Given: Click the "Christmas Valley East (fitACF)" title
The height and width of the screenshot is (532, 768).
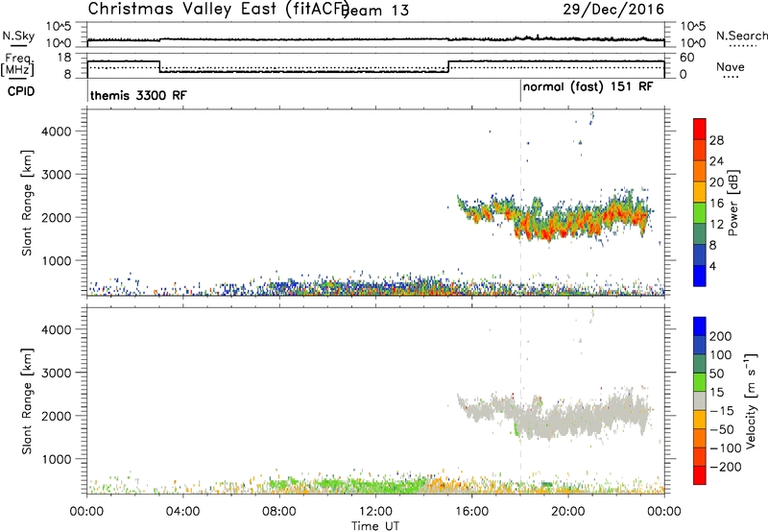Looking at the screenshot, I should [x=219, y=9].
